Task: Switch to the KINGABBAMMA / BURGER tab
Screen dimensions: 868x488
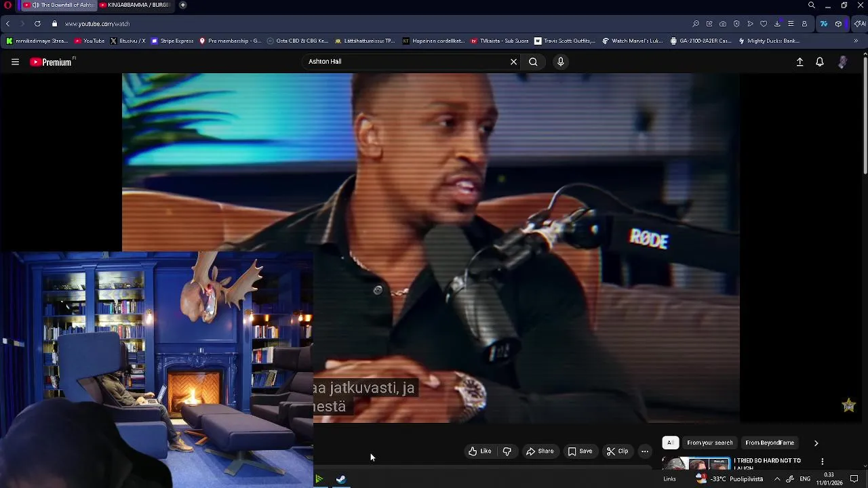Action: point(138,5)
